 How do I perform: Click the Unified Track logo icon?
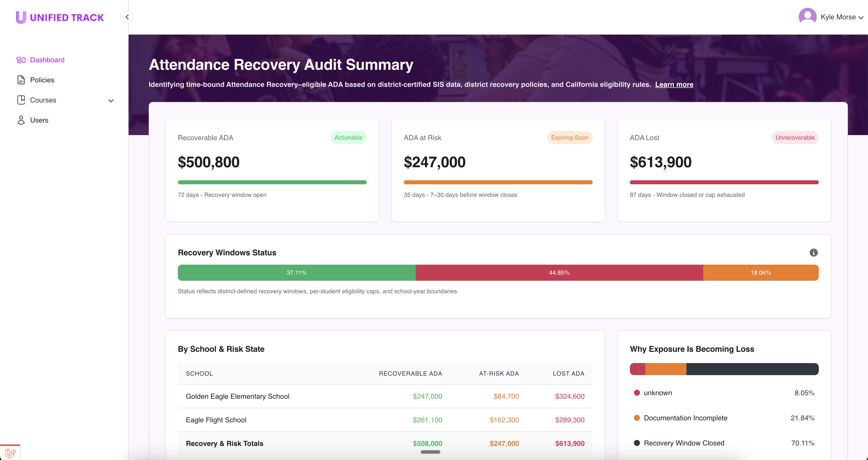pyautogui.click(x=21, y=17)
